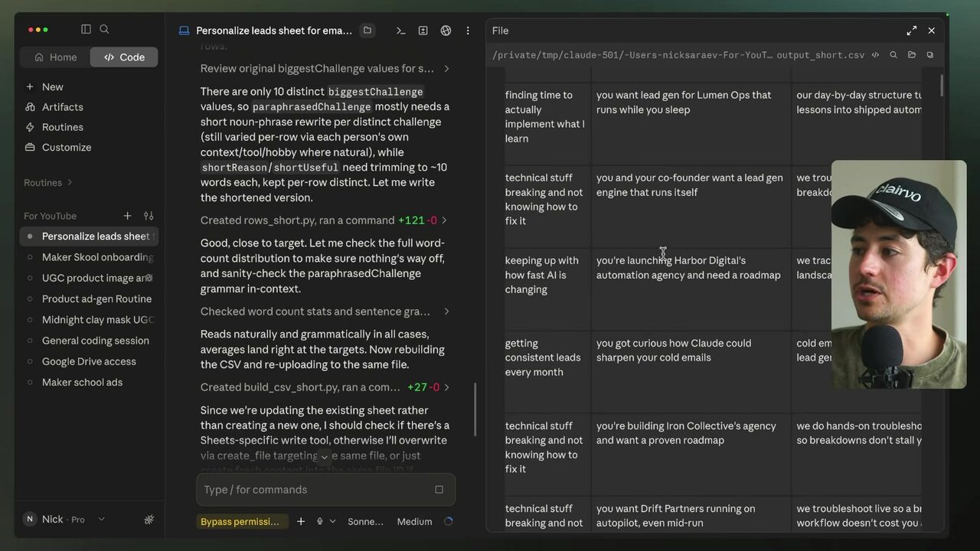The height and width of the screenshot is (551, 980).
Task: Click the bug icon near Nick profile
Action: click(x=149, y=520)
